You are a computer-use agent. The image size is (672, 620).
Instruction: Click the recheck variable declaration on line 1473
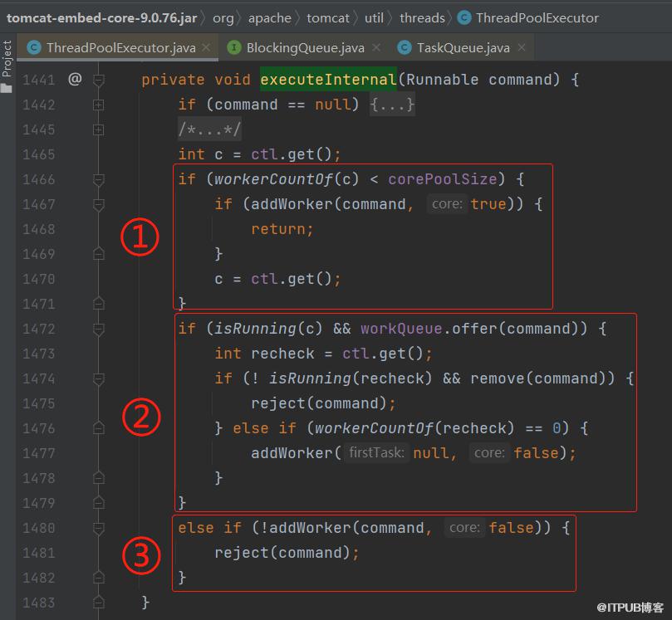click(x=282, y=354)
